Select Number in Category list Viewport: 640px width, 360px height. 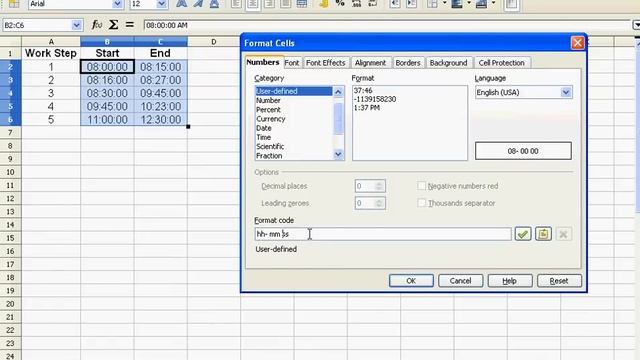pyautogui.click(x=294, y=100)
